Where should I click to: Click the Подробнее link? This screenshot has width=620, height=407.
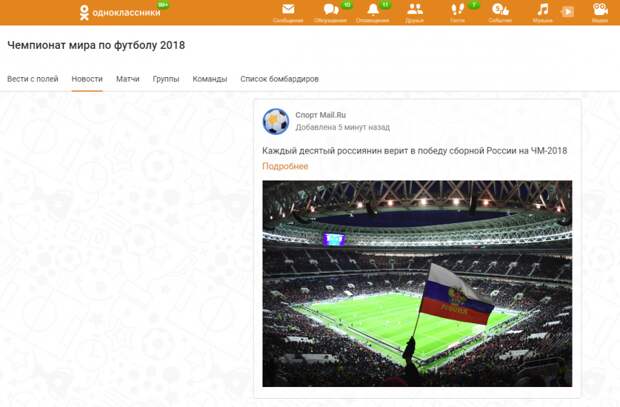285,166
